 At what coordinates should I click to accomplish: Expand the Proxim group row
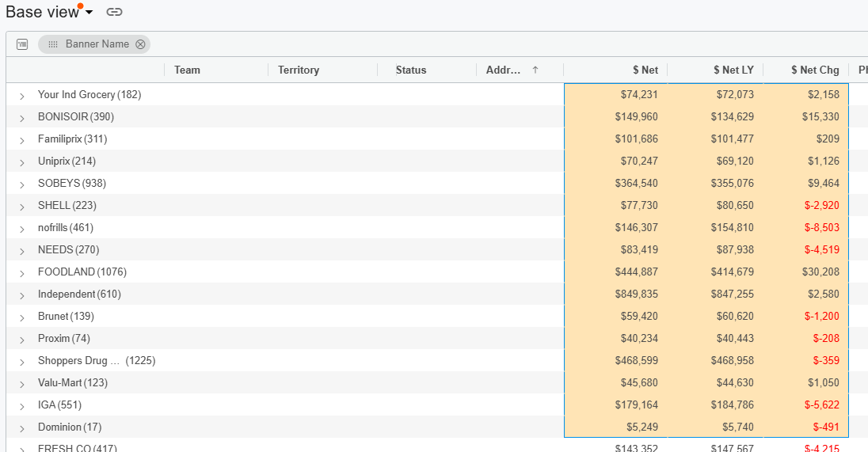[x=21, y=339]
